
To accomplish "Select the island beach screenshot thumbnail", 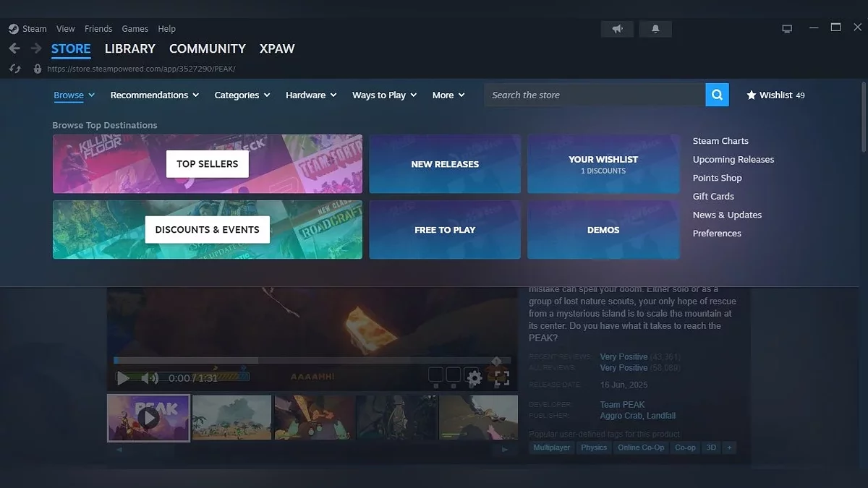I will [231, 417].
